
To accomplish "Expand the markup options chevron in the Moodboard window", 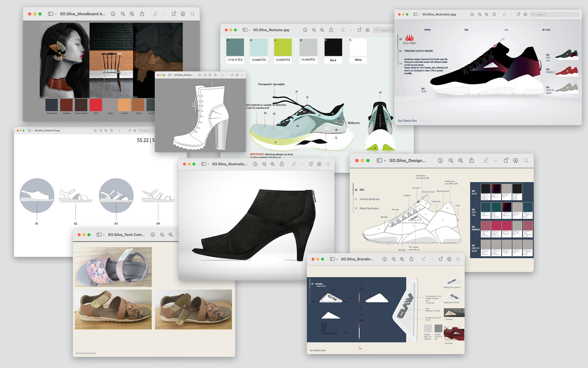I will click(164, 14).
